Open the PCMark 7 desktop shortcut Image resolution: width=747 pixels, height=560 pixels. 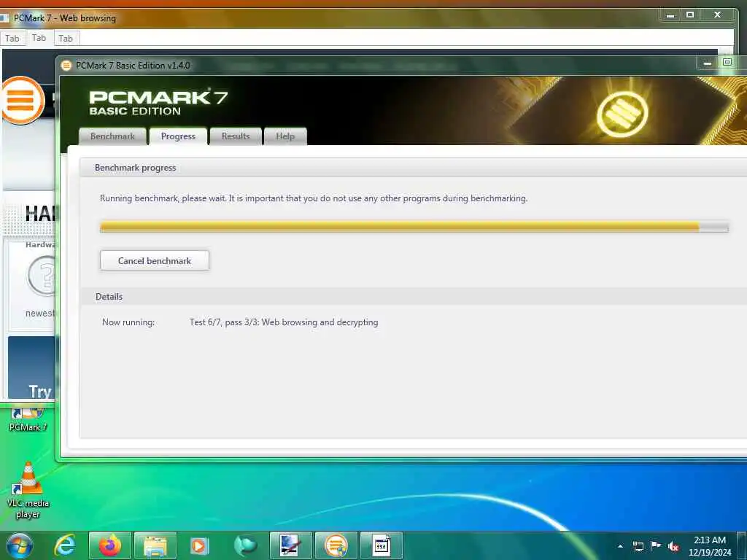pyautogui.click(x=28, y=419)
